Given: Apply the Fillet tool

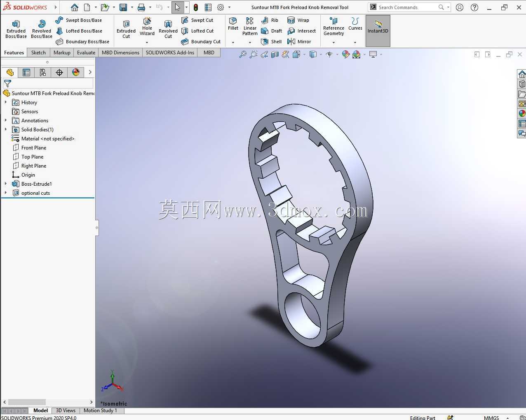Looking at the screenshot, I should point(233,23).
